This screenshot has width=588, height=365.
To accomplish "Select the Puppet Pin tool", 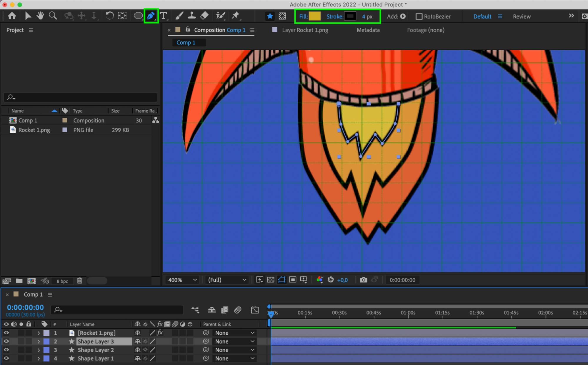I will [x=236, y=16].
